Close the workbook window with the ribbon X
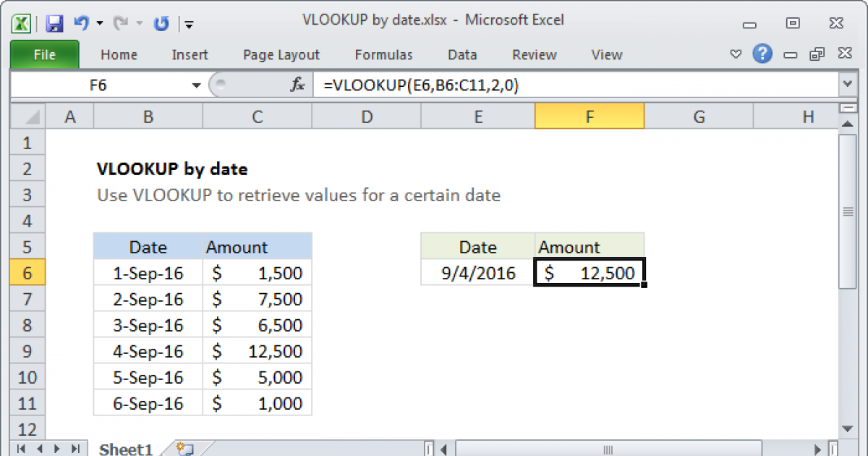The image size is (868, 456). click(x=843, y=54)
